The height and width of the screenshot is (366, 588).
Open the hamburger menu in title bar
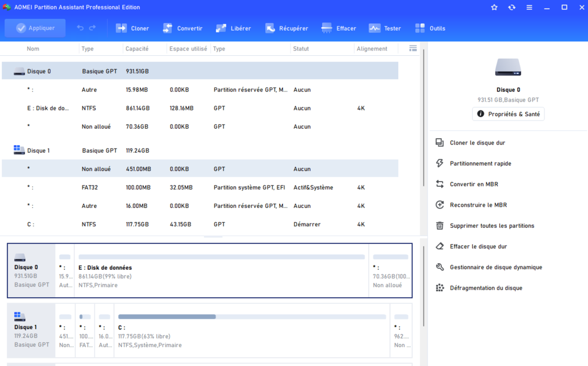(x=529, y=8)
